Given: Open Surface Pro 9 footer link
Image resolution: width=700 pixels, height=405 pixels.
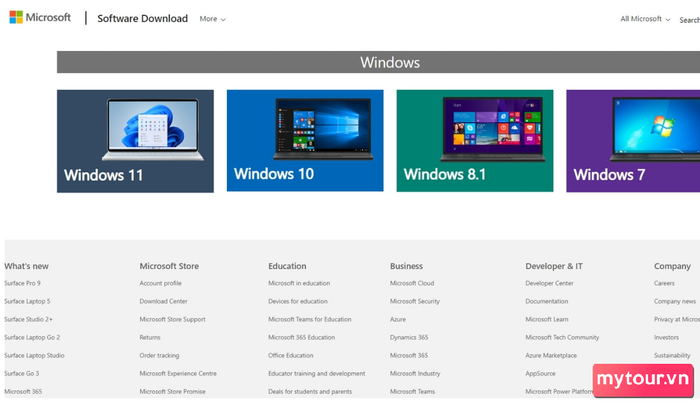Looking at the screenshot, I should point(22,283).
